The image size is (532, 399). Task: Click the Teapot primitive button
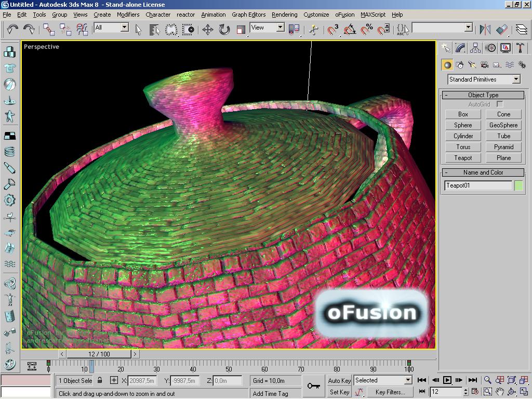463,158
